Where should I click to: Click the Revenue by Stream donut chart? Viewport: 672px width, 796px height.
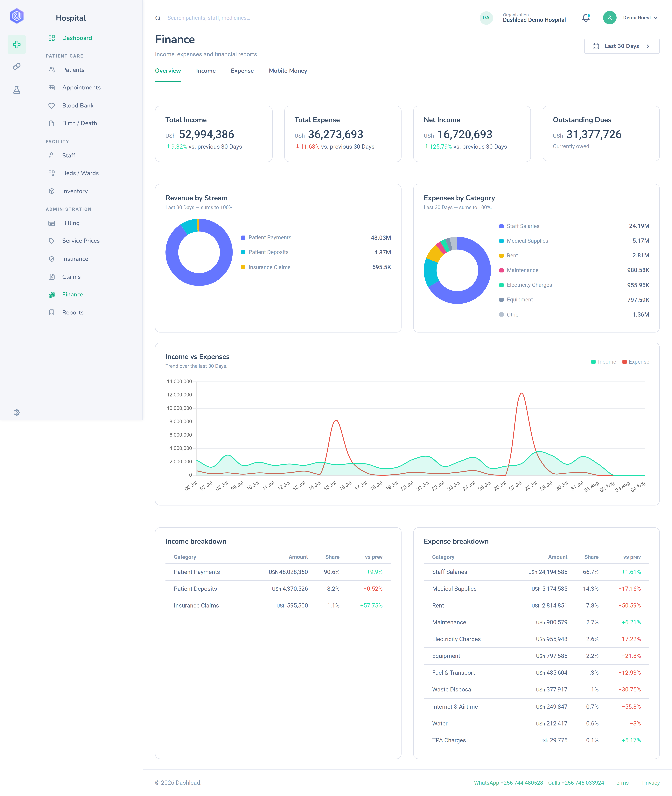tap(199, 252)
